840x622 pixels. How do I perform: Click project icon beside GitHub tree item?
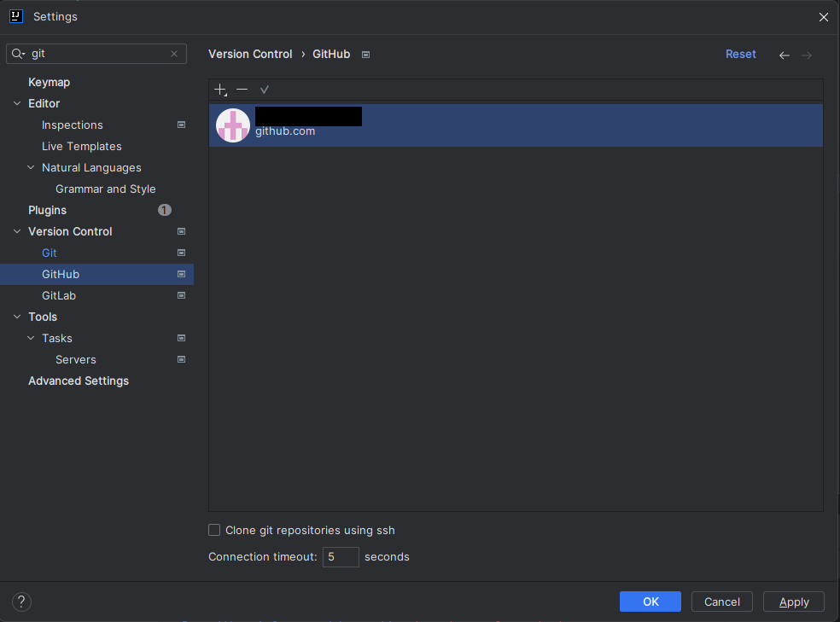point(182,274)
